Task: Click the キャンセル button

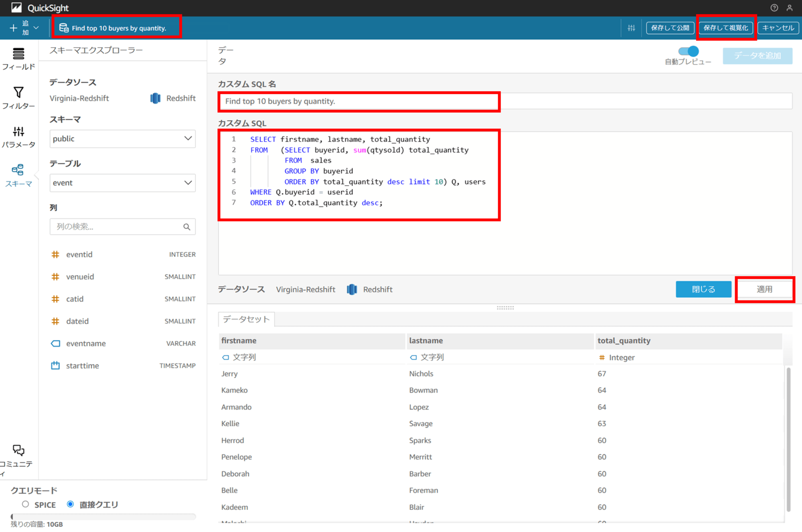Action: (778, 28)
